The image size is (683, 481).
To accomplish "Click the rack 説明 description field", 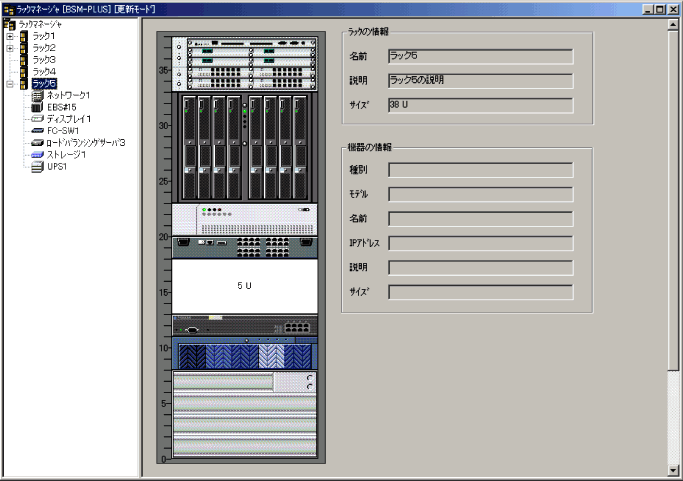I will [479, 81].
